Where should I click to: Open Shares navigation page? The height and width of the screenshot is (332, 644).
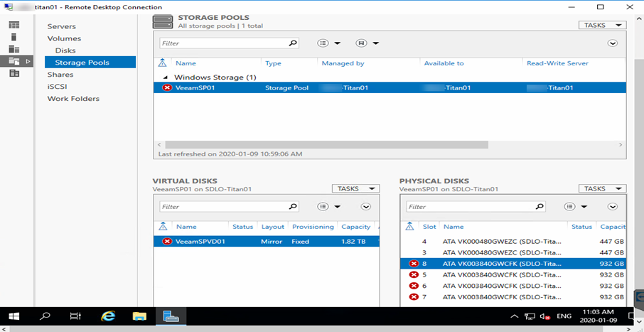60,75
